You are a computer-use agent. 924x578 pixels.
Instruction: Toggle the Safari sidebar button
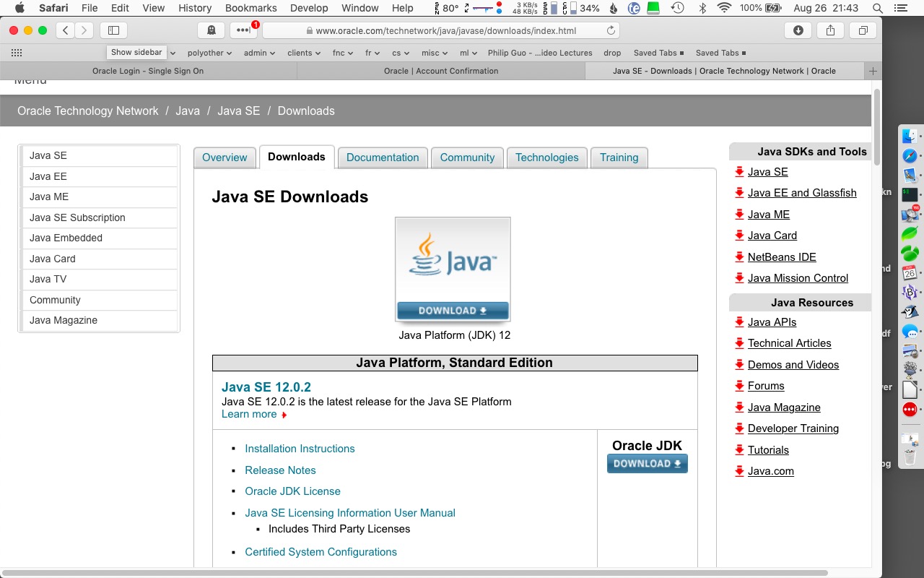click(113, 30)
